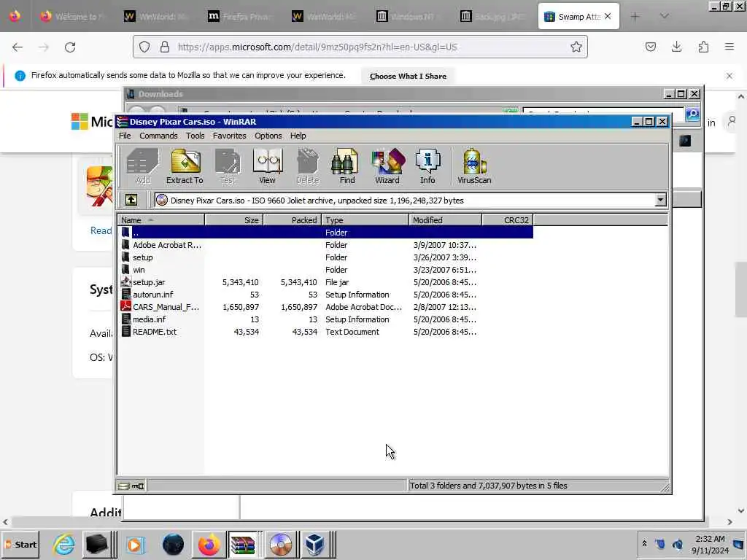The width and height of the screenshot is (747, 560).
Task: Open the File menu in WinRAR
Action: click(125, 136)
